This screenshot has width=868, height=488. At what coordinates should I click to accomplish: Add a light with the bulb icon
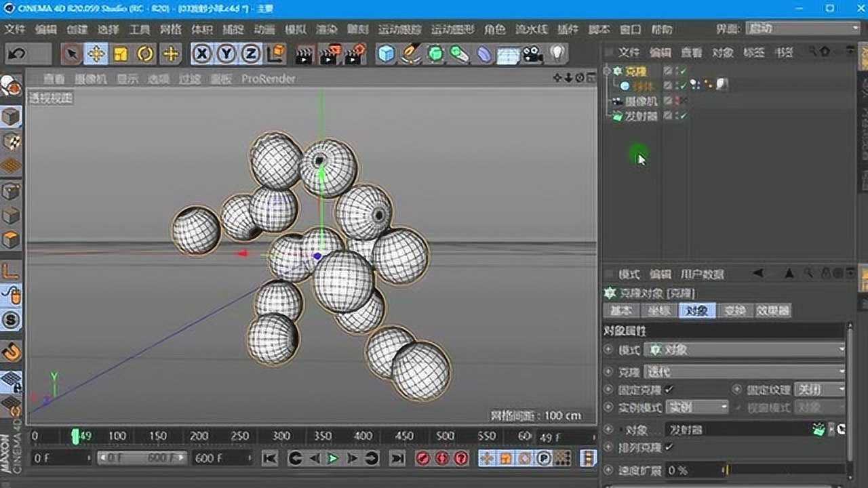coord(557,54)
